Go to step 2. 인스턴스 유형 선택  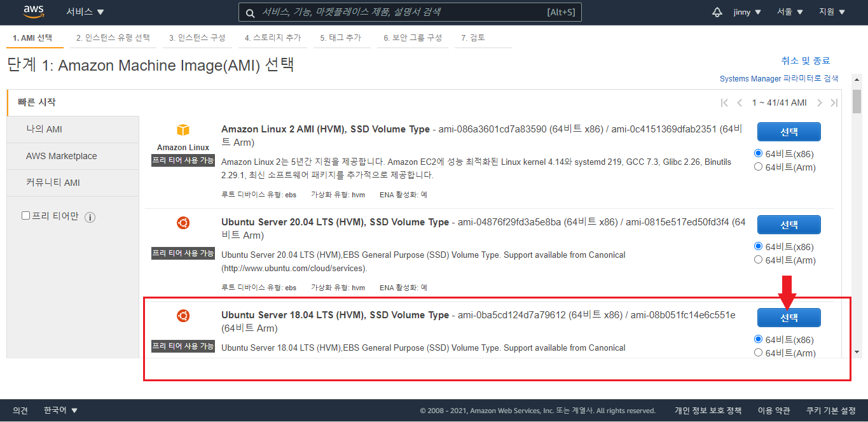[x=113, y=38]
